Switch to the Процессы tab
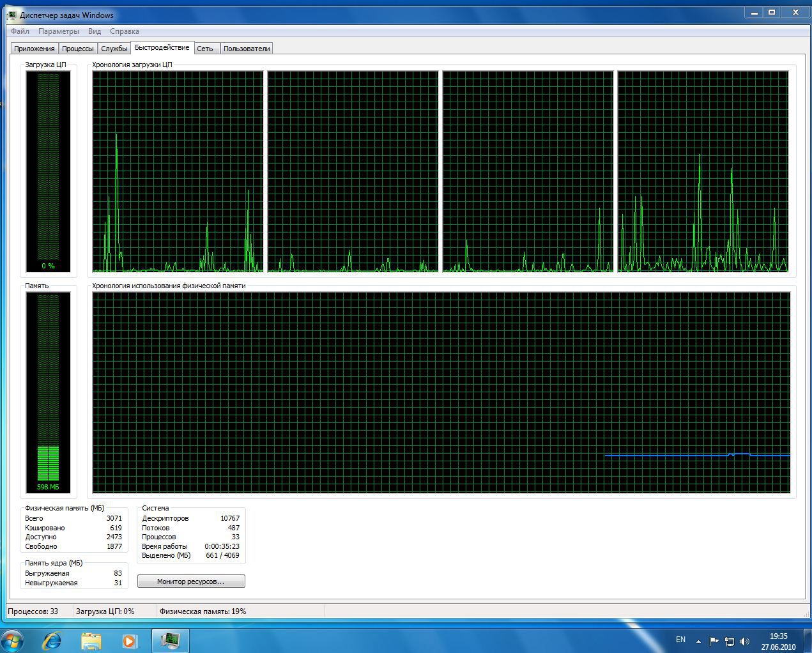 point(78,49)
